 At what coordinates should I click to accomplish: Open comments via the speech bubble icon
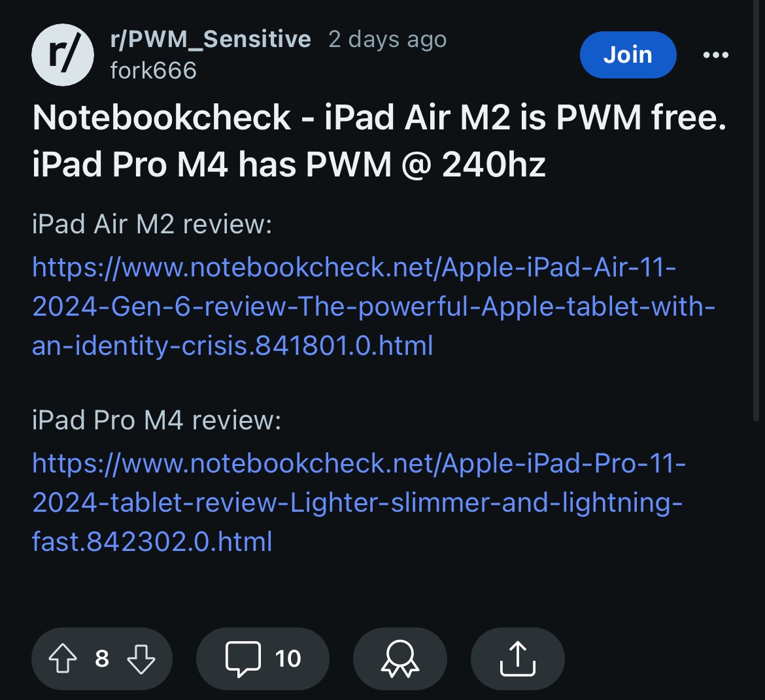[x=243, y=658]
